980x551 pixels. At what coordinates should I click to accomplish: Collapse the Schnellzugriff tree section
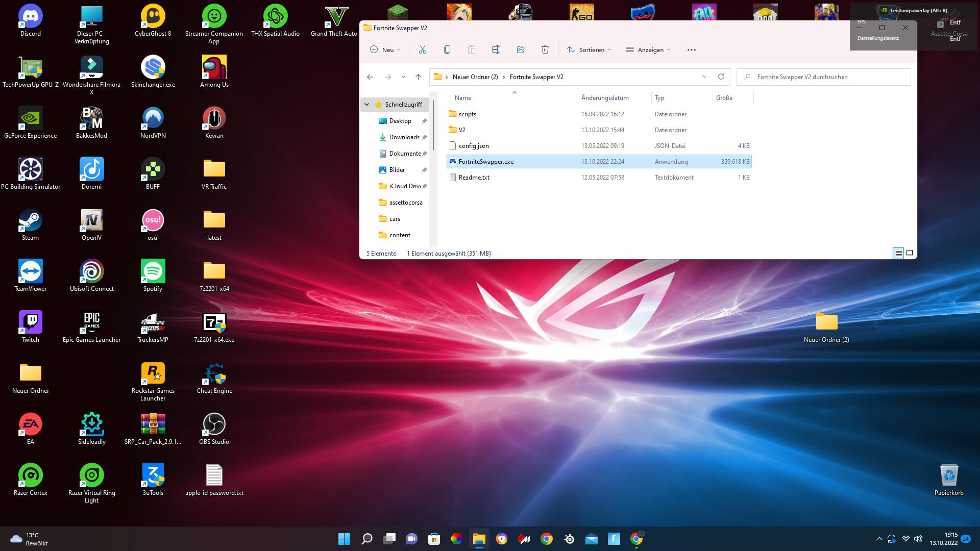(x=366, y=105)
